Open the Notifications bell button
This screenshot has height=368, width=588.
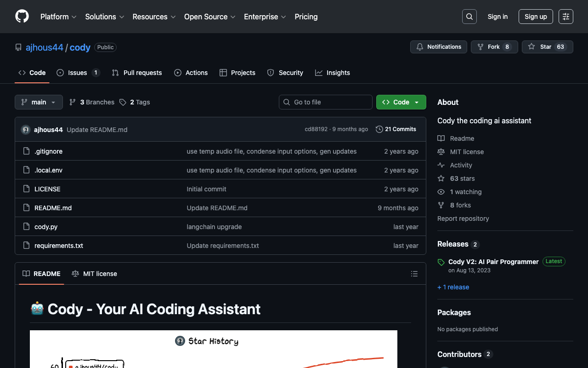tap(438, 47)
